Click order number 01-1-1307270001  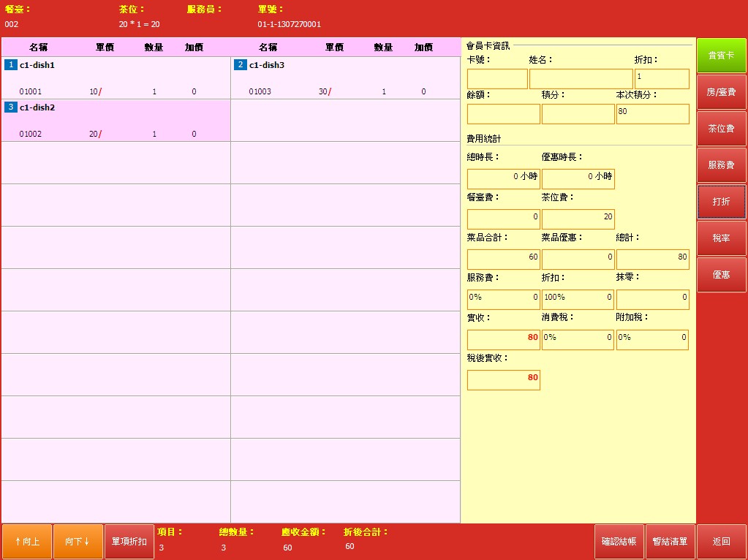tap(289, 24)
